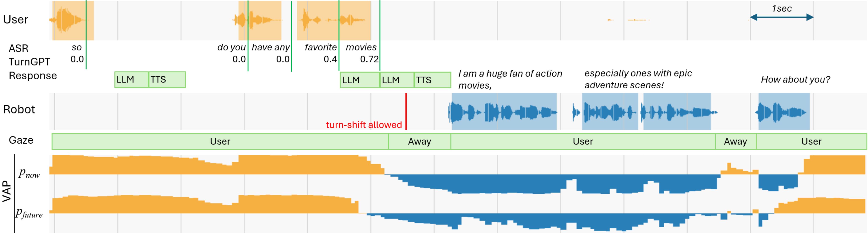Click the Gaze row label
This screenshot has height=243, width=868.
(x=21, y=140)
